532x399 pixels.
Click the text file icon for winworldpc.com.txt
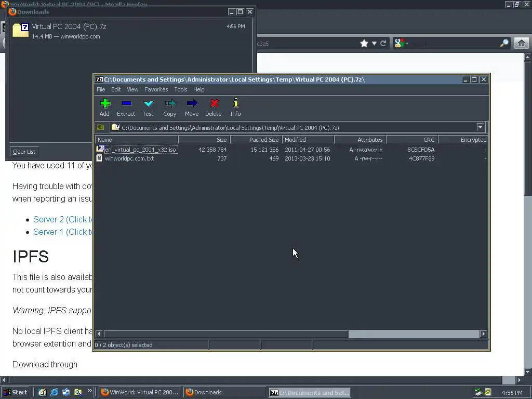coord(99,158)
